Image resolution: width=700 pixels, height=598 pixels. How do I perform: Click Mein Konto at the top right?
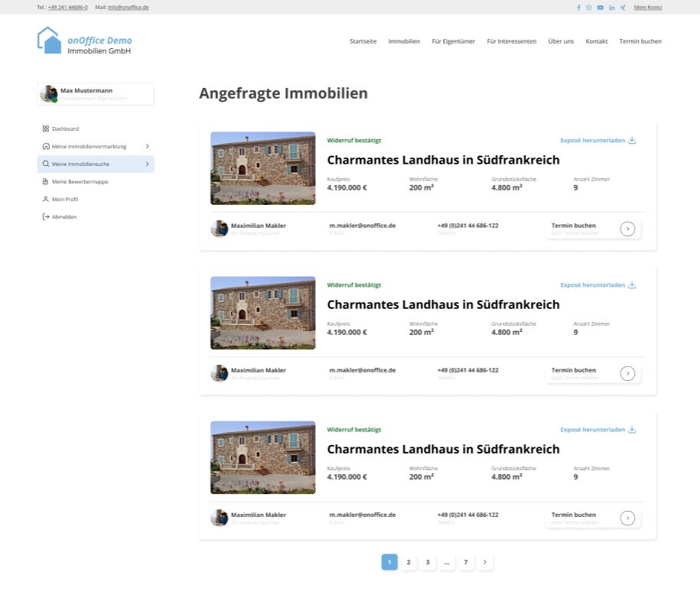[x=648, y=8]
